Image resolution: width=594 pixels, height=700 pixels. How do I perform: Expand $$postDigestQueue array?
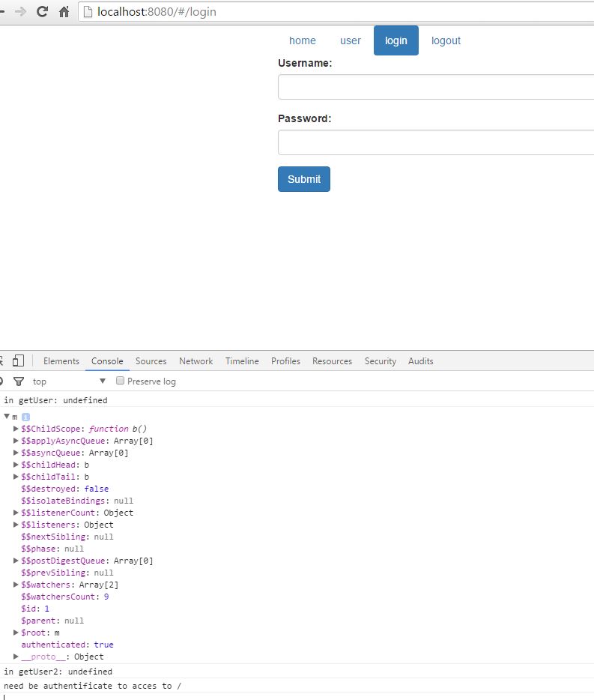point(16,561)
